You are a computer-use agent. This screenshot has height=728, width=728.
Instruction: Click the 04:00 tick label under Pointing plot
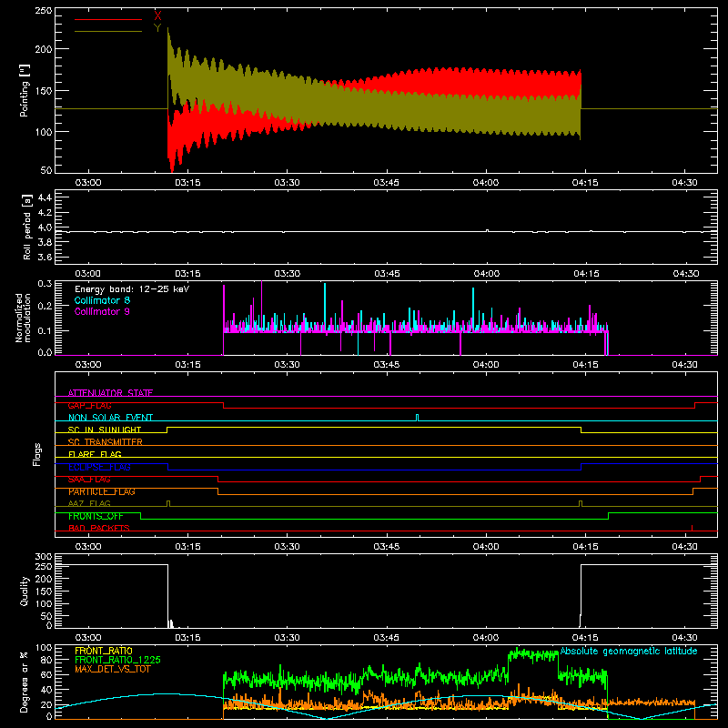(486, 183)
